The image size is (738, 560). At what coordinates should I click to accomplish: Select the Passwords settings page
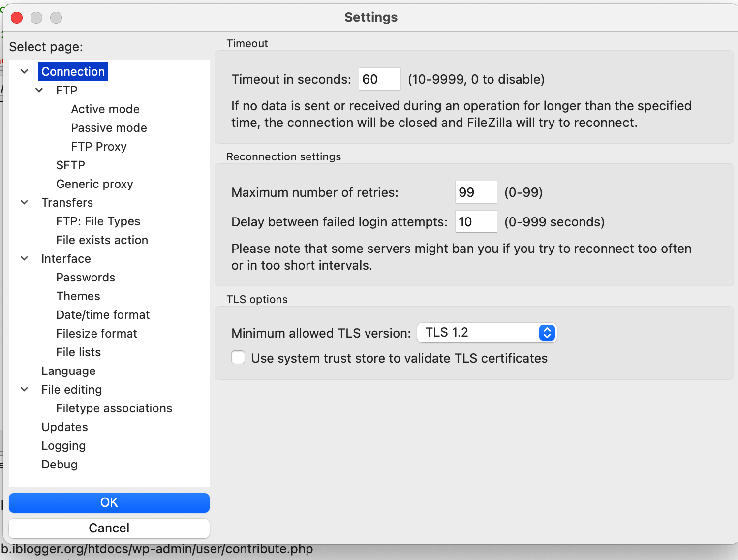point(86,278)
